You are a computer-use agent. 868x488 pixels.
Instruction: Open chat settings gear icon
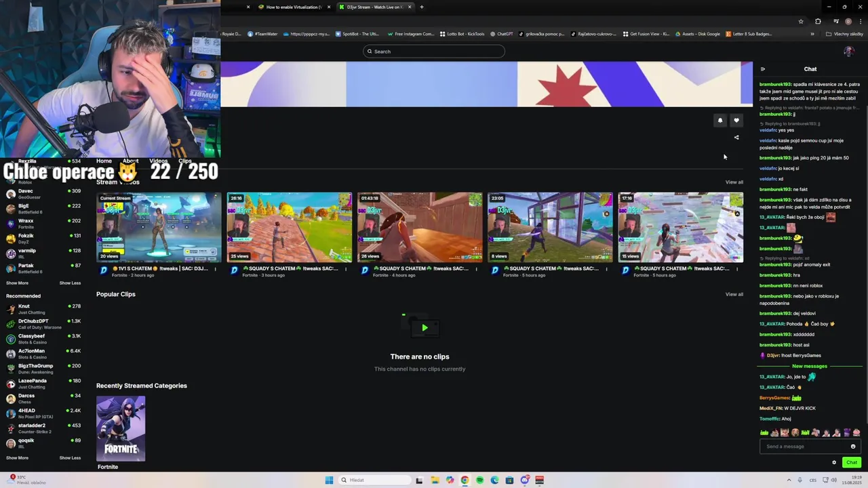(x=834, y=462)
